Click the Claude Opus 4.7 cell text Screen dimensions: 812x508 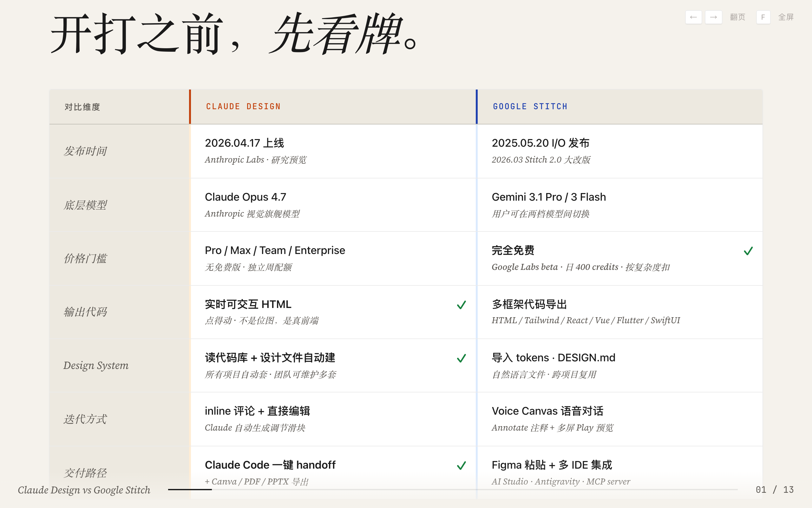pyautogui.click(x=246, y=197)
